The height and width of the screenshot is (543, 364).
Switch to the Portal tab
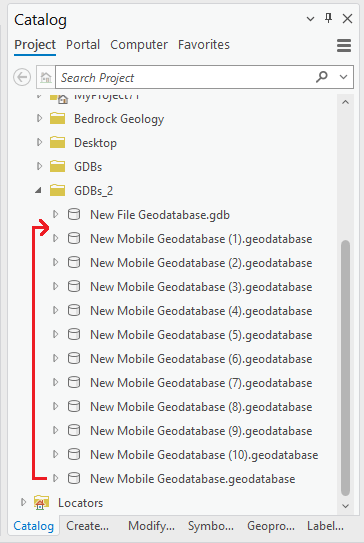coord(83,45)
